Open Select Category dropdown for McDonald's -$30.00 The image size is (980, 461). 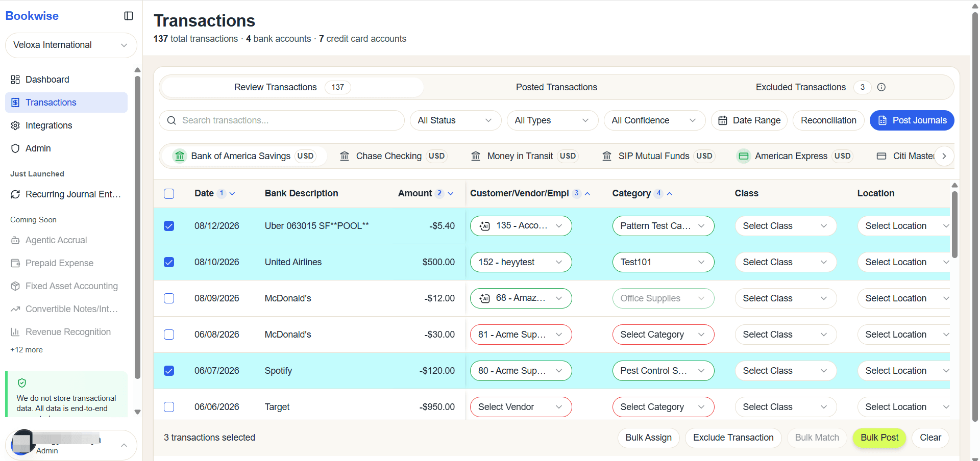663,335
